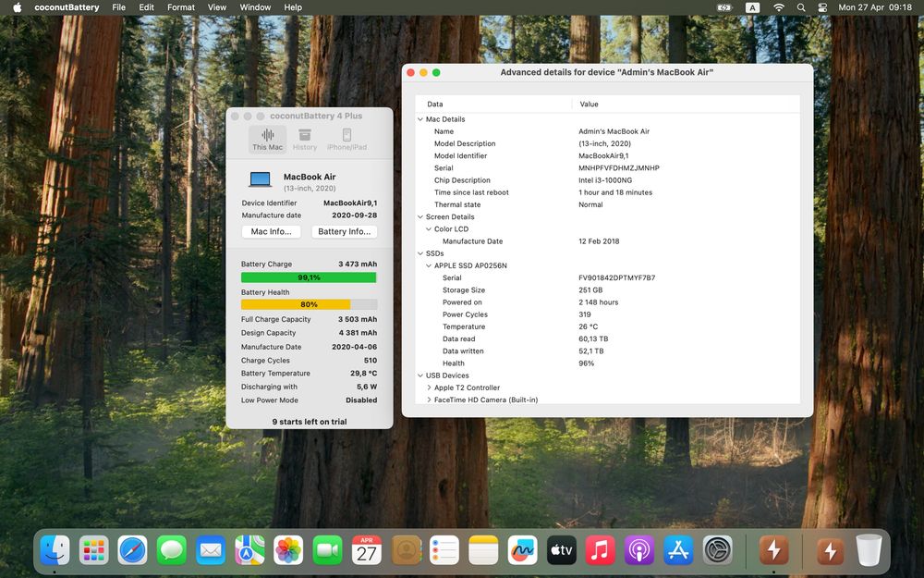Open the Wi-Fi menu bar icon
The width and height of the screenshot is (924, 578).
click(x=778, y=7)
